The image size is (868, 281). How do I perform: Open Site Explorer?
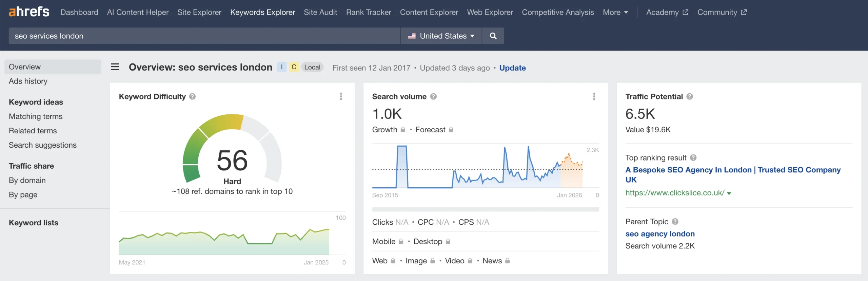click(199, 12)
